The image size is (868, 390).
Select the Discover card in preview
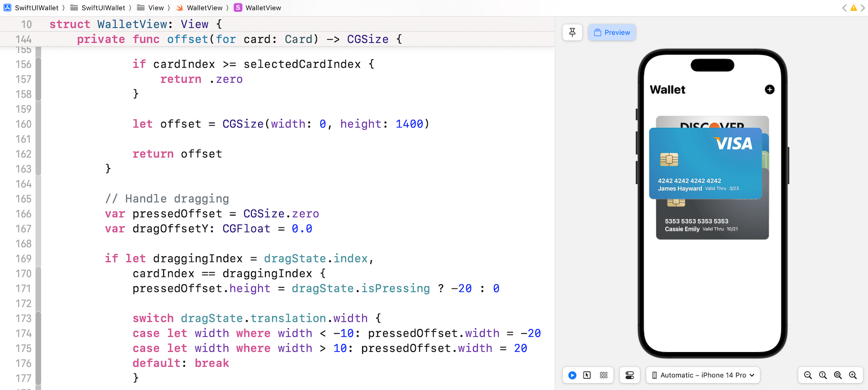pyautogui.click(x=712, y=122)
